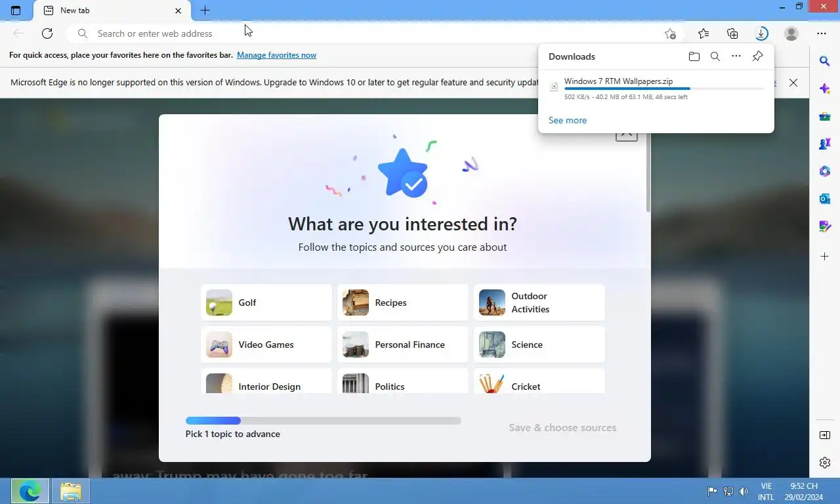
Task: Close the interests dialog with X
Action: (x=627, y=135)
